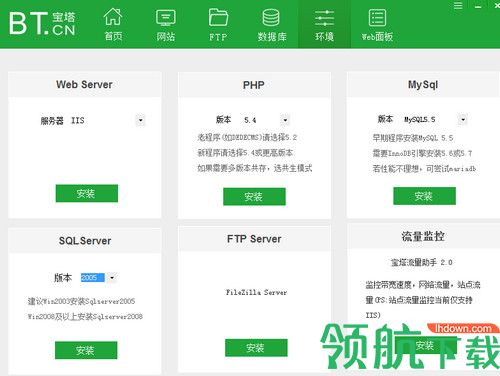Viewport: 500px width, 376px height.
Task: Install PHP with 安装 button
Action: point(254,197)
